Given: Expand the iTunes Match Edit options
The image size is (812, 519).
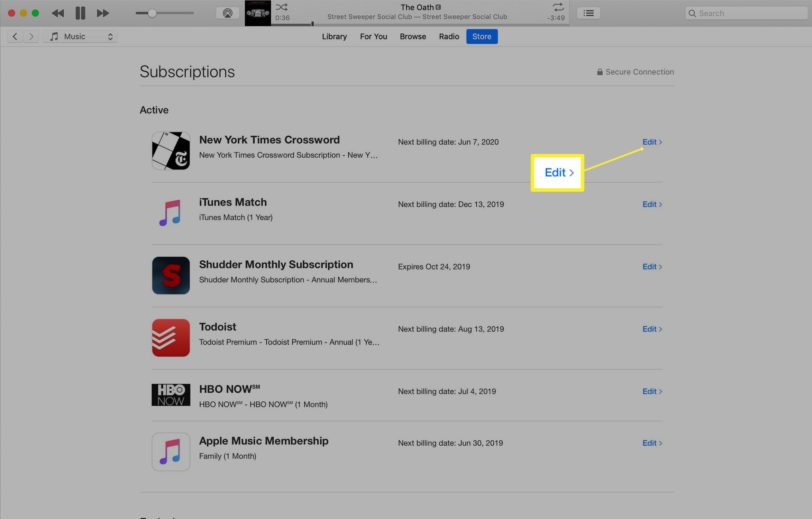Looking at the screenshot, I should tap(651, 204).
